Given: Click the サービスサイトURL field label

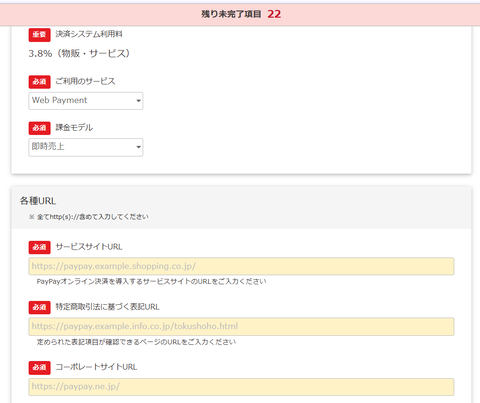Looking at the screenshot, I should [x=89, y=247].
